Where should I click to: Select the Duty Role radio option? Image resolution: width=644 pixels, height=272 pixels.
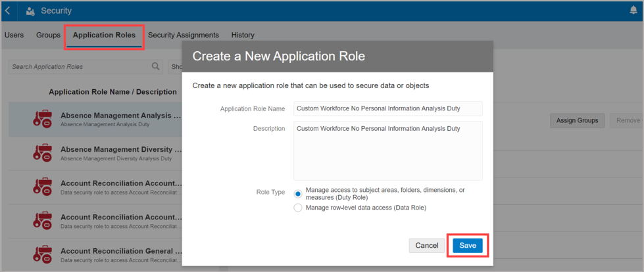(x=298, y=194)
